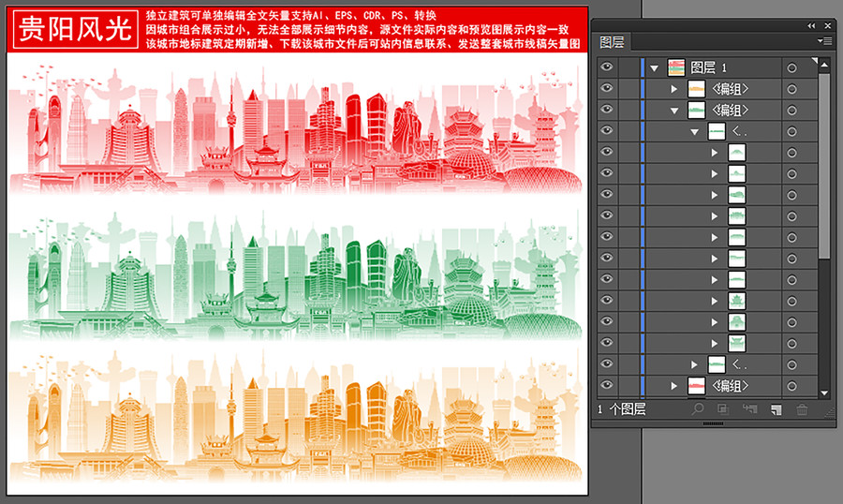Click target circle of the red <编组> row
Viewport: 843px width, 504px height.
pyautogui.click(x=791, y=386)
